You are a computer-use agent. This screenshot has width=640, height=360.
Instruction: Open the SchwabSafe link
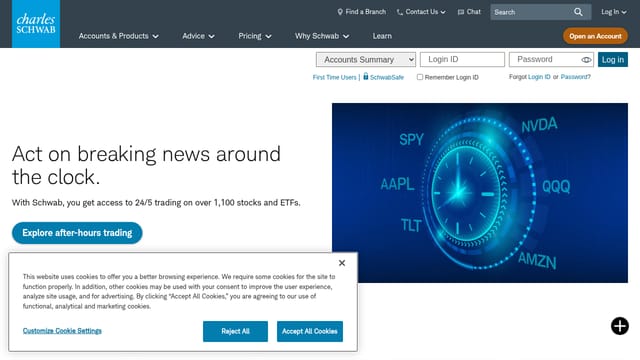point(387,77)
